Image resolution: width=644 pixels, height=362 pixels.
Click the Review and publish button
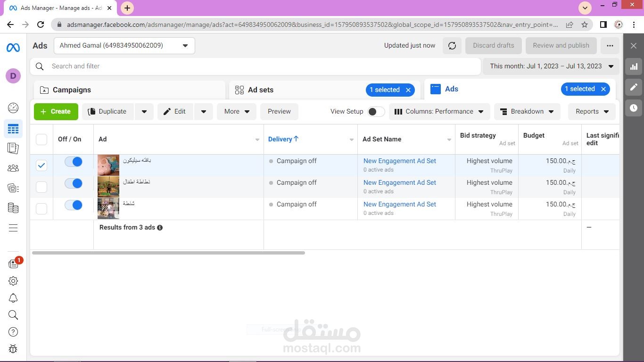tap(561, 46)
